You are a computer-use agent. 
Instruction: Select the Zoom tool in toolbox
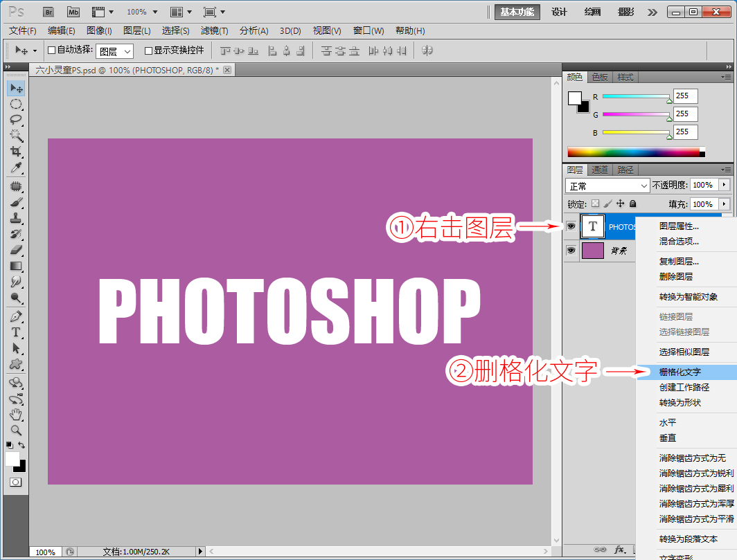(16, 431)
